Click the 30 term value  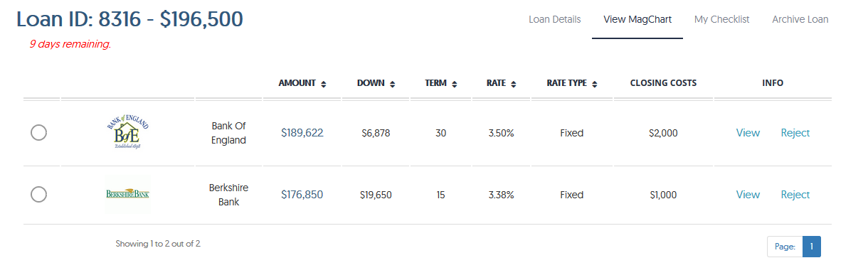pos(441,133)
